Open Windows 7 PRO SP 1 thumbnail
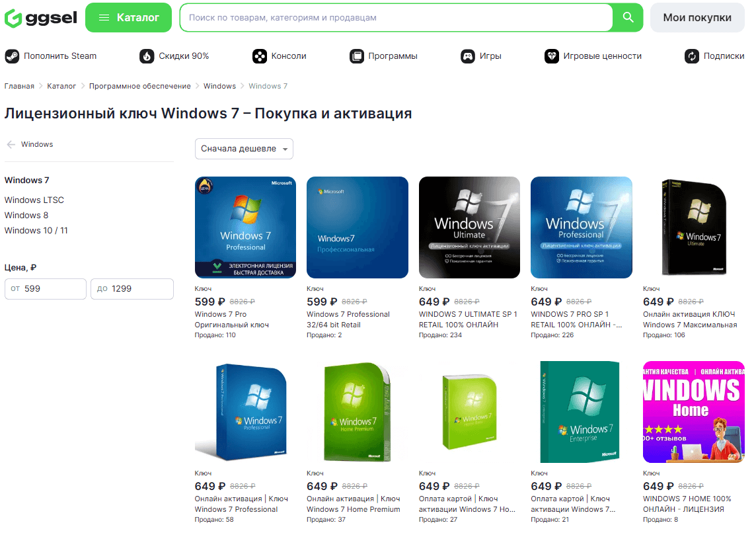 click(582, 227)
